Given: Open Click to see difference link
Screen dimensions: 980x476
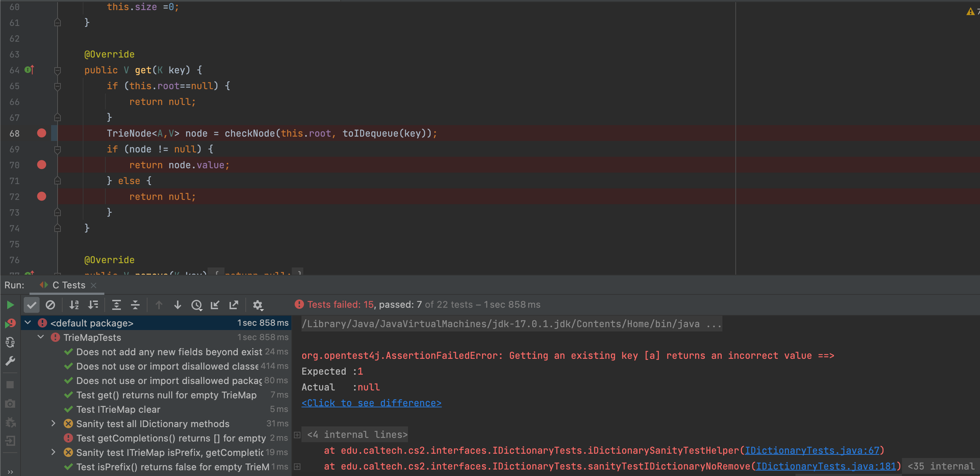Looking at the screenshot, I should click(371, 403).
